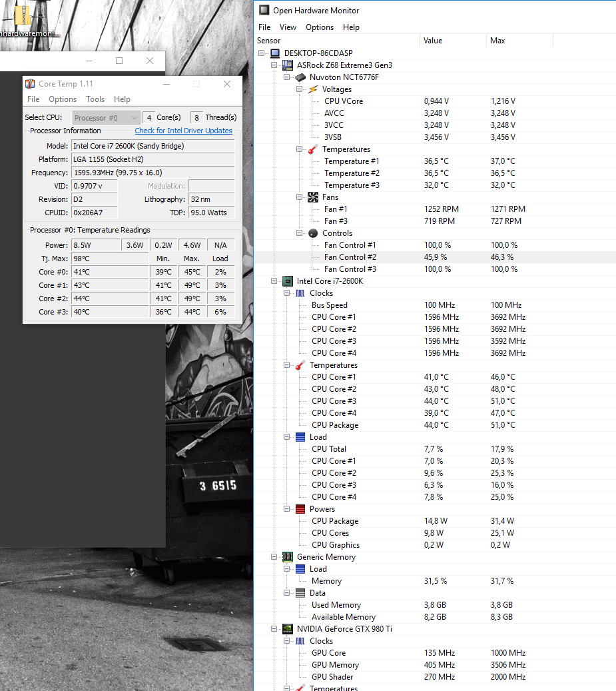Viewport: 616px width, 691px height.
Task: Select the GPU Core clock row
Action: coord(435,653)
